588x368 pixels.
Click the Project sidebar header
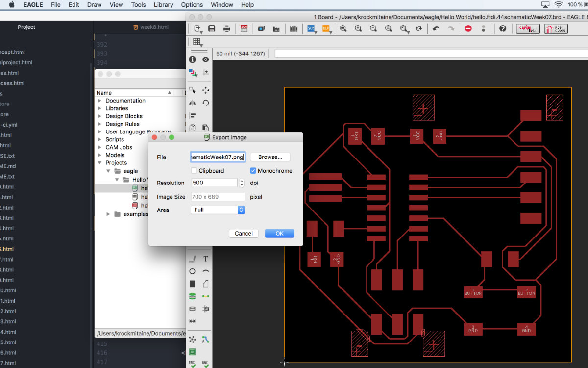click(26, 27)
